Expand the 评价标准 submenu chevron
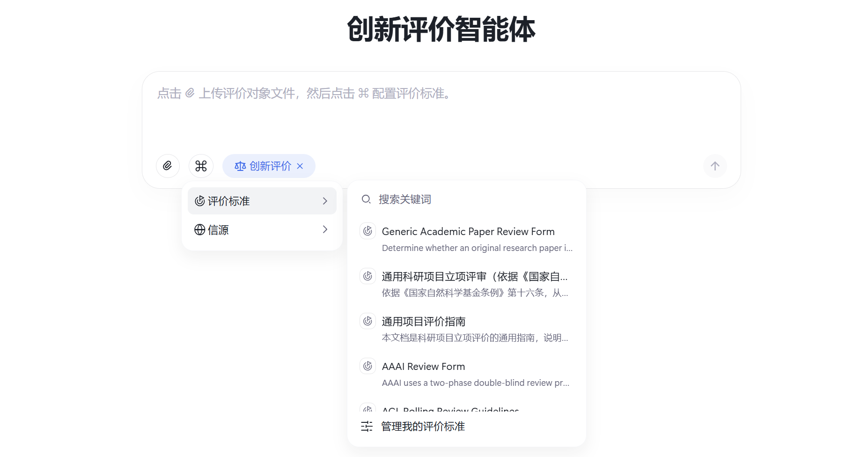 coord(325,201)
